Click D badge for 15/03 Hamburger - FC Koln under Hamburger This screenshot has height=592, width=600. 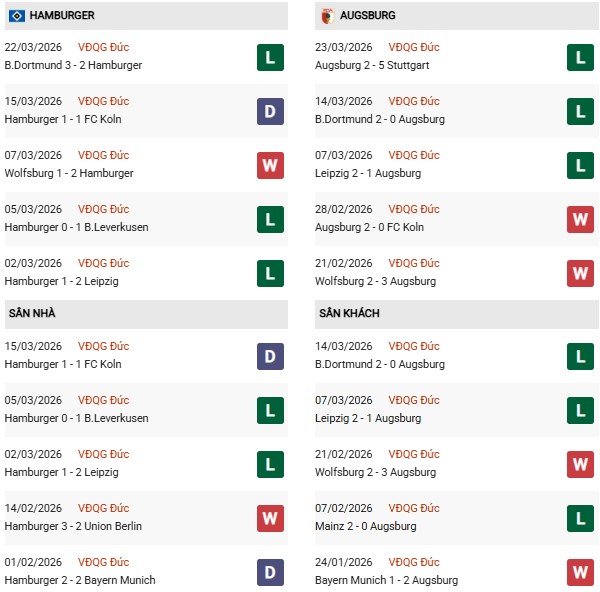(x=270, y=111)
